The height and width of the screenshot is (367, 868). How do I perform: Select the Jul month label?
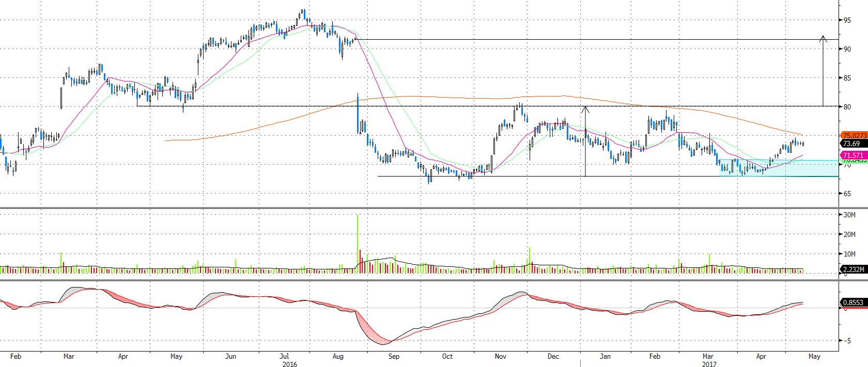point(284,356)
